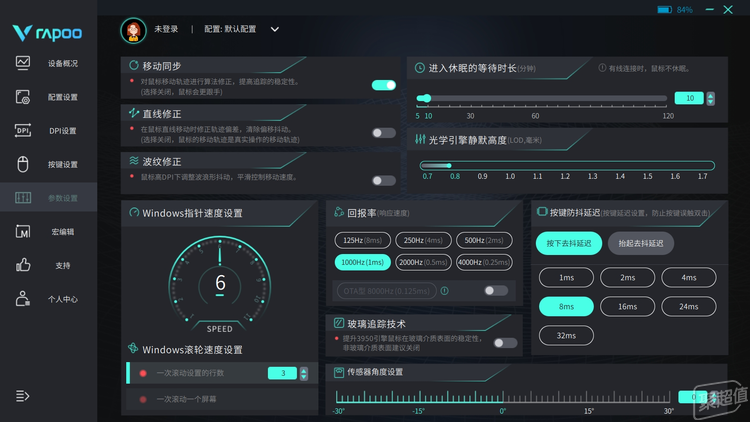Collapse sidebar using the bottom menu icon

[22, 396]
